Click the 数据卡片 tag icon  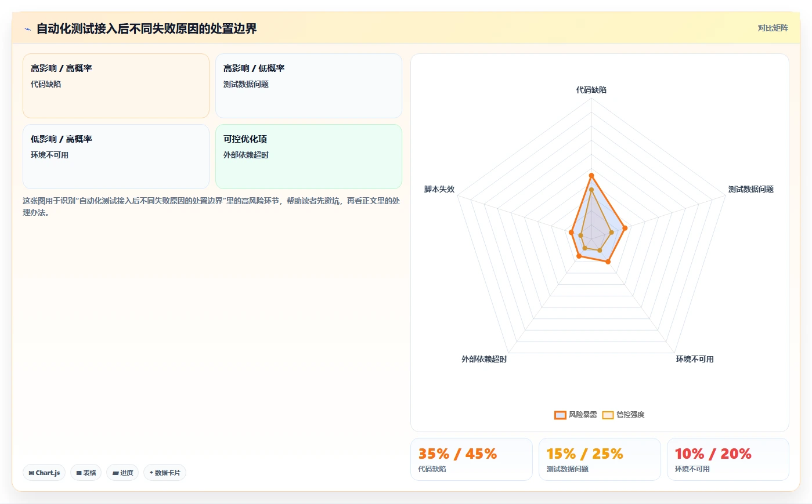pos(151,473)
